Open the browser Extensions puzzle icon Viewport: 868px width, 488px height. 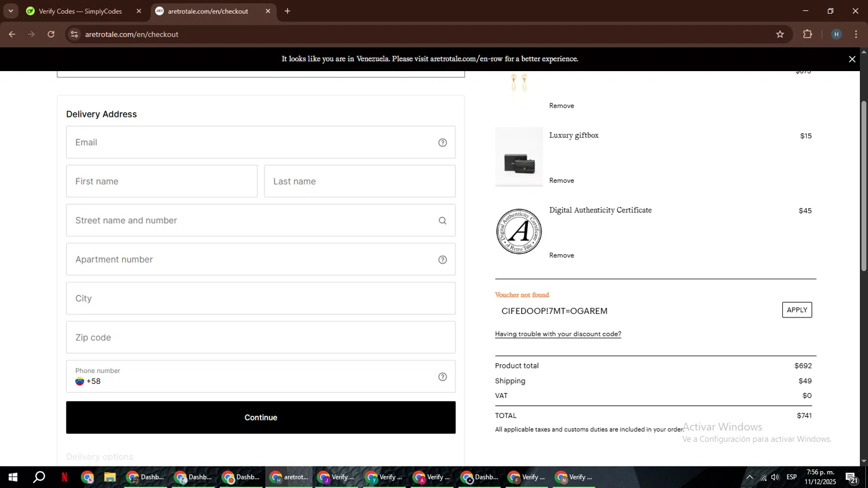point(808,34)
